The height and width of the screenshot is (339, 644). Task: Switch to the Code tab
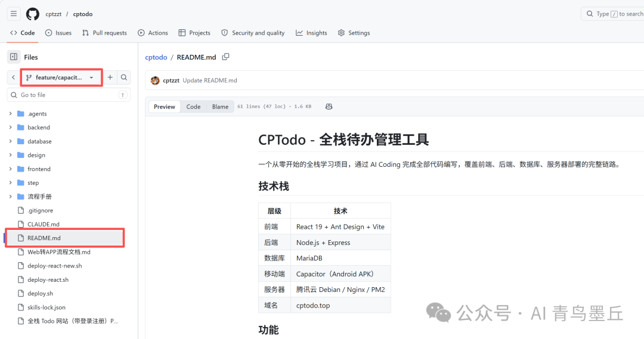(23, 33)
